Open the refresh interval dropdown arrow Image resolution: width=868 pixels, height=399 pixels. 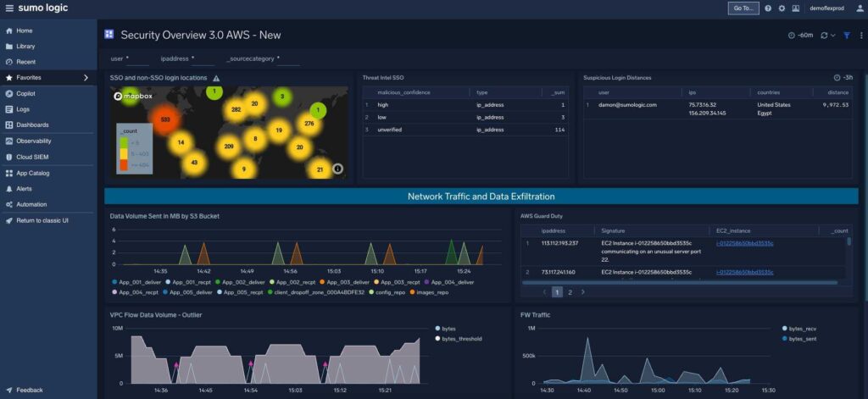(x=832, y=36)
